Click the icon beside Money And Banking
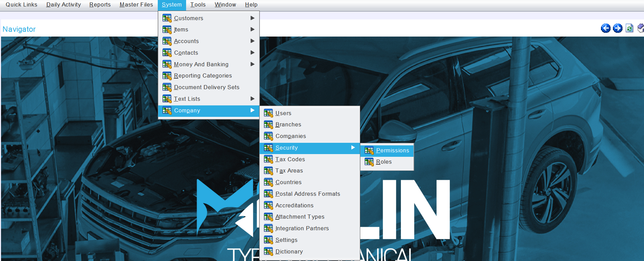This screenshot has width=644, height=261. pos(167,64)
